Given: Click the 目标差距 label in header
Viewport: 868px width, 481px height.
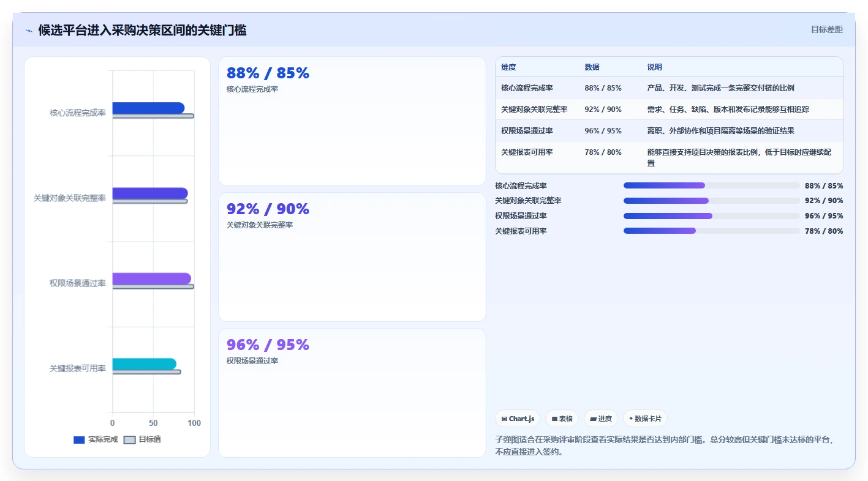Looking at the screenshot, I should tap(826, 29).
